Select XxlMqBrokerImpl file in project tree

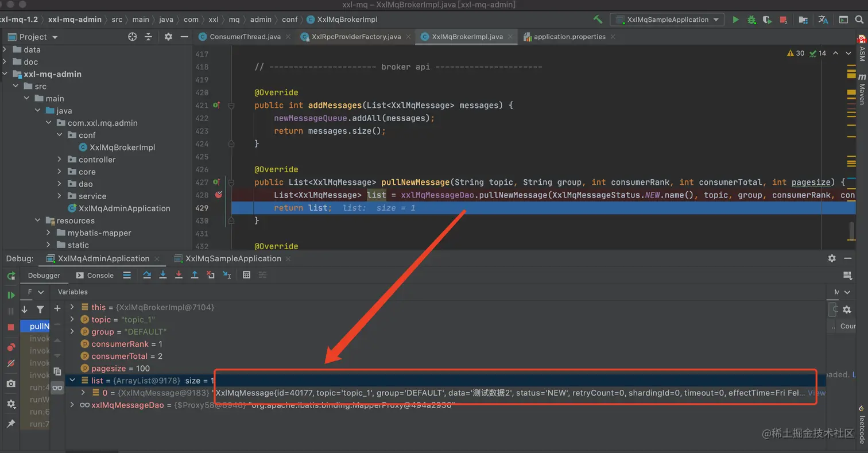coord(122,147)
